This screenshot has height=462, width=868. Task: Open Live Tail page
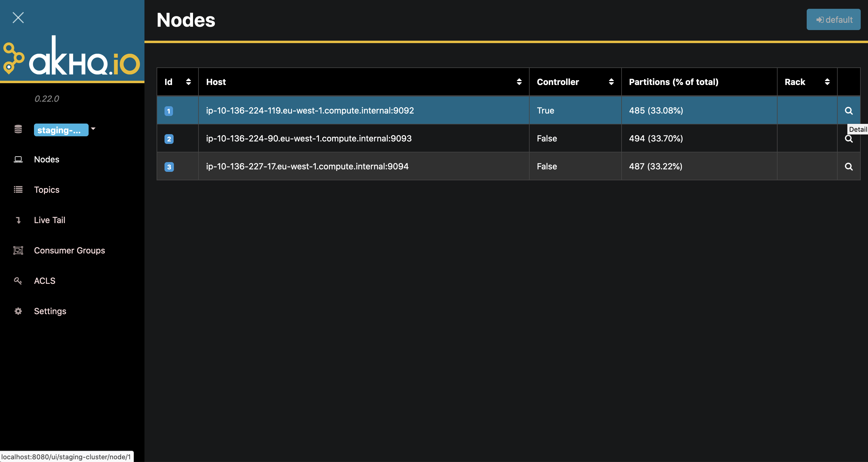point(49,220)
